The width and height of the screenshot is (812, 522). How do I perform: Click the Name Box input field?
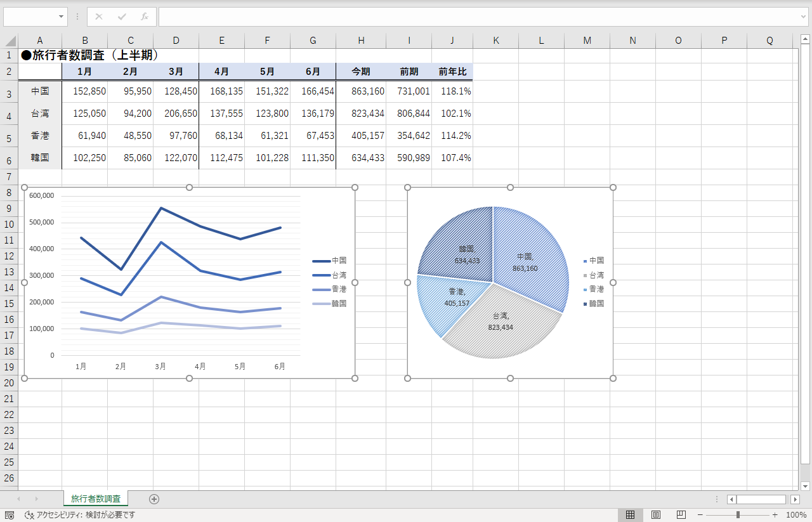[30, 16]
